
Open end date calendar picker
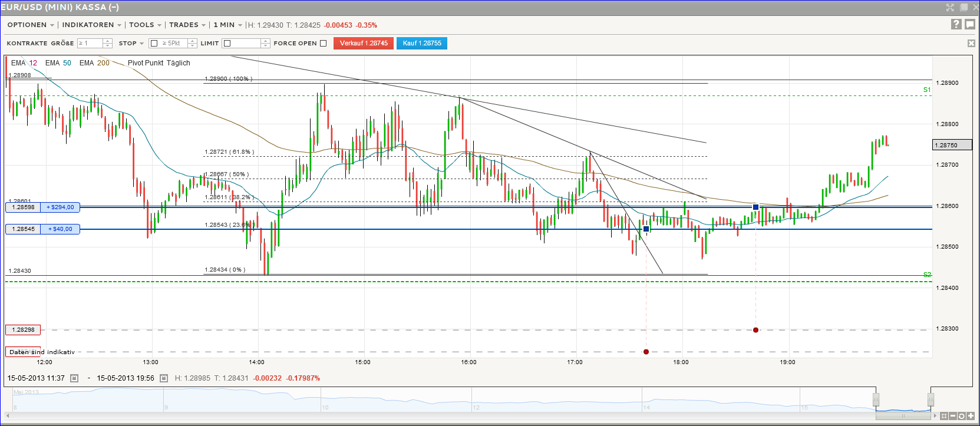point(164,378)
